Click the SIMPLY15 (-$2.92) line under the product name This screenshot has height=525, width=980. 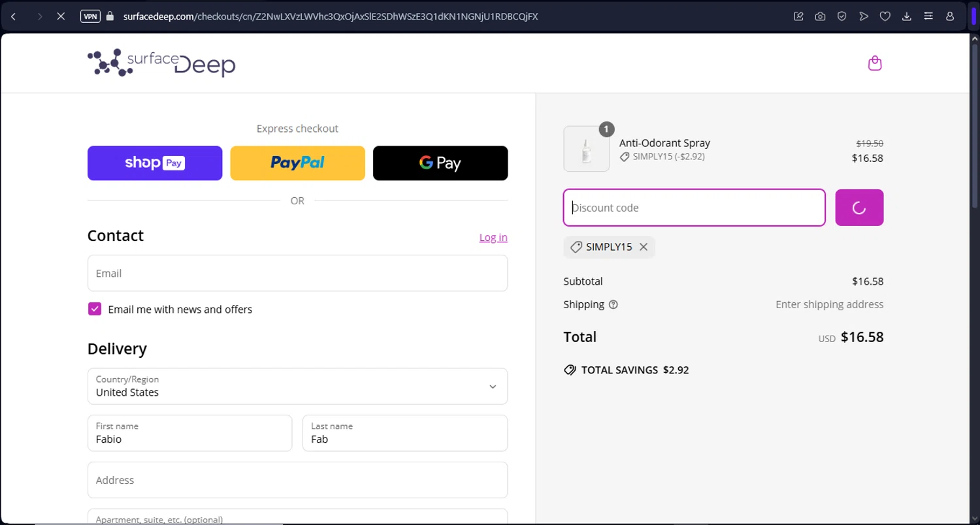pyautogui.click(x=662, y=157)
